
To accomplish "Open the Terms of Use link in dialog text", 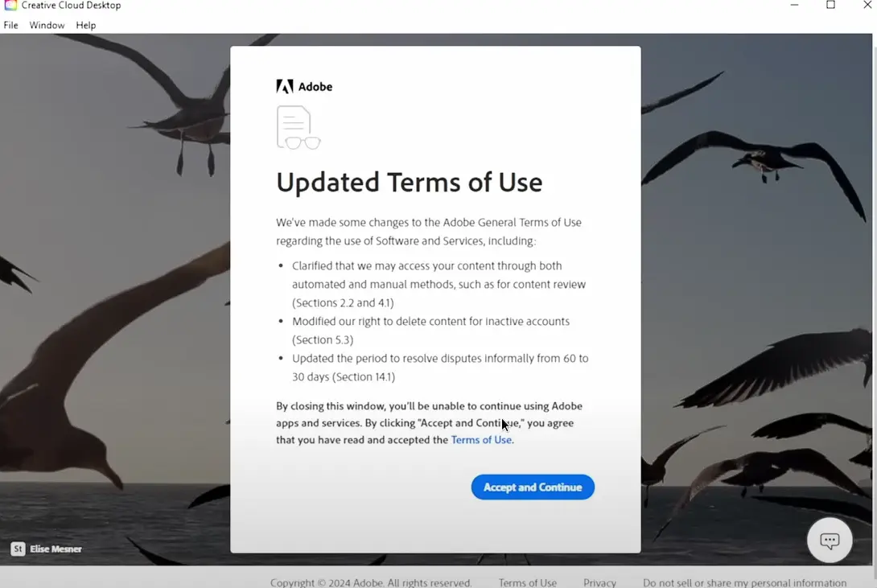I will [x=481, y=440].
